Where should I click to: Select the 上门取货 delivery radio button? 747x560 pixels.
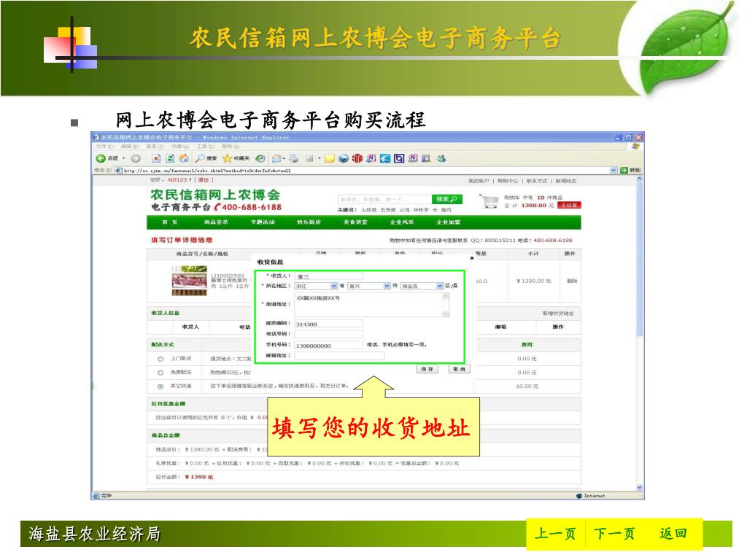click(x=160, y=359)
